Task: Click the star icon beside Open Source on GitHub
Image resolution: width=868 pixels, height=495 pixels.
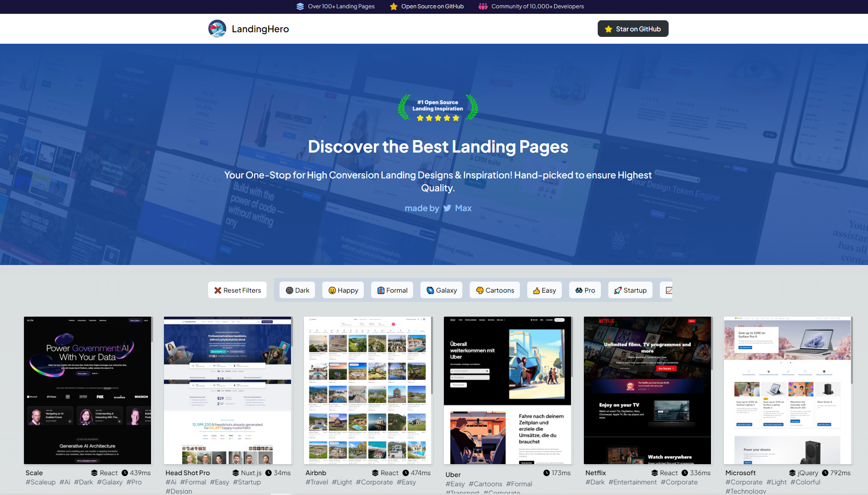Action: (394, 6)
